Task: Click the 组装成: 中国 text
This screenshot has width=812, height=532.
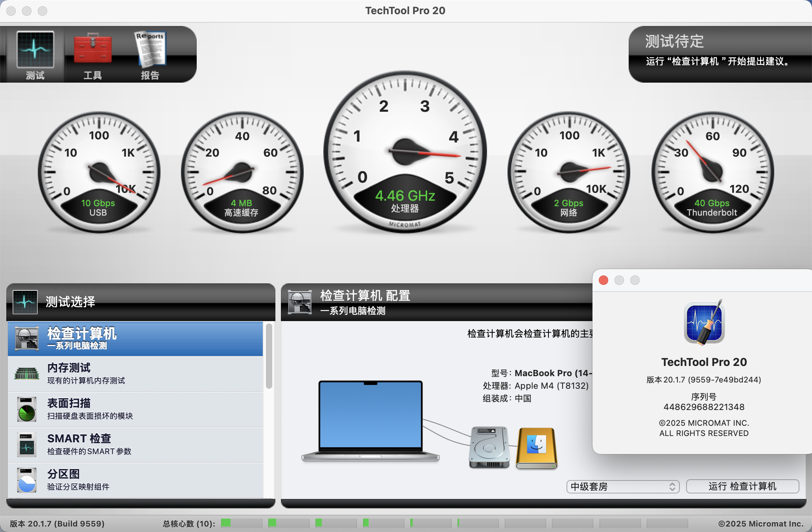Action: (507, 398)
